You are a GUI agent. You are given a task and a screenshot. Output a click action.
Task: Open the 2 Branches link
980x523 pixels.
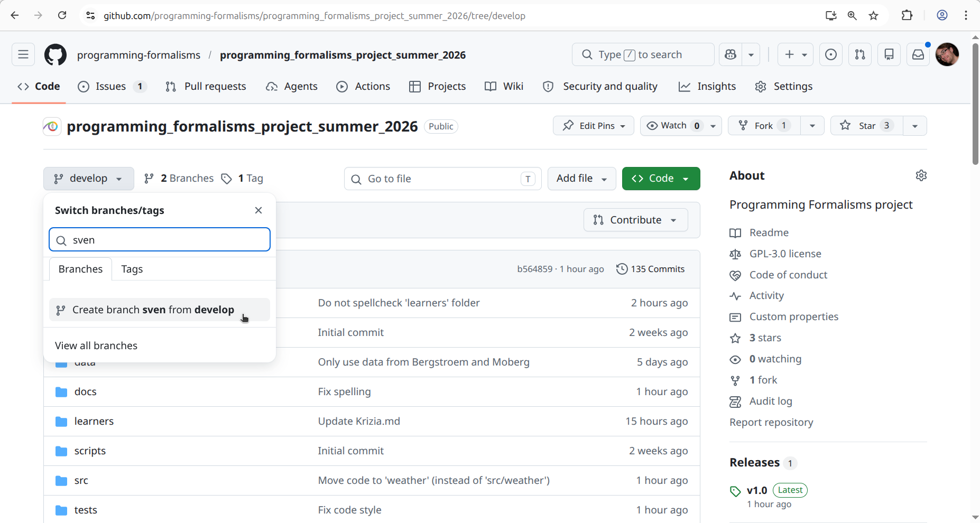[179, 179]
